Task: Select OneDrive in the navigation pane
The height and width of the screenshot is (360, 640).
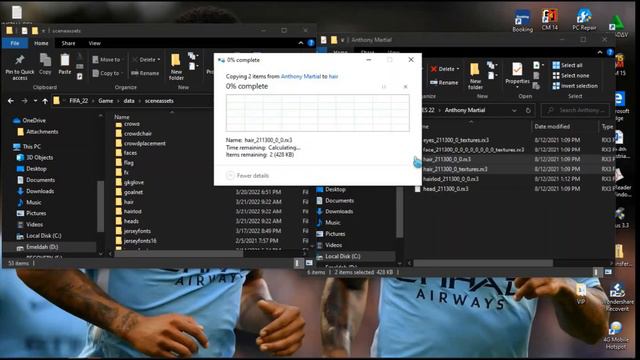Action: [x=33, y=120]
